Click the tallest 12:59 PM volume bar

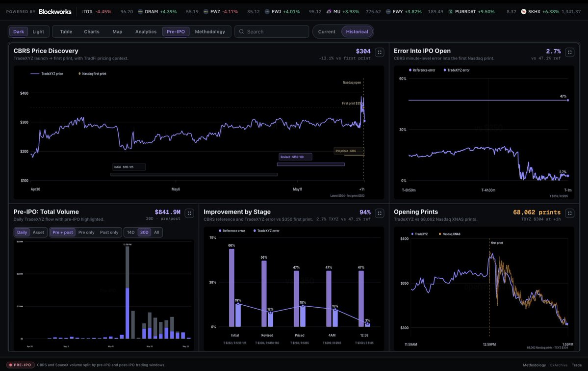point(128,292)
